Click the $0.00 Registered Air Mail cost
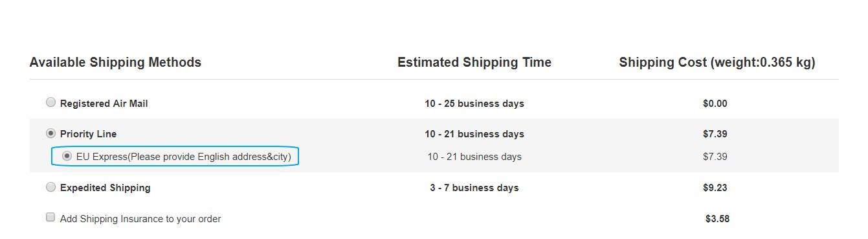 tap(715, 104)
